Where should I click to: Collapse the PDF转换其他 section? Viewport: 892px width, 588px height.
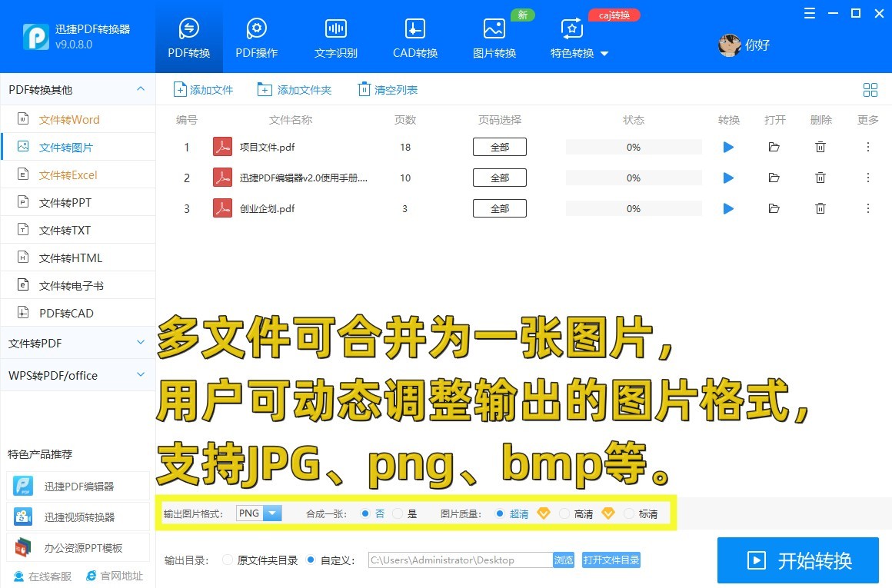point(141,89)
